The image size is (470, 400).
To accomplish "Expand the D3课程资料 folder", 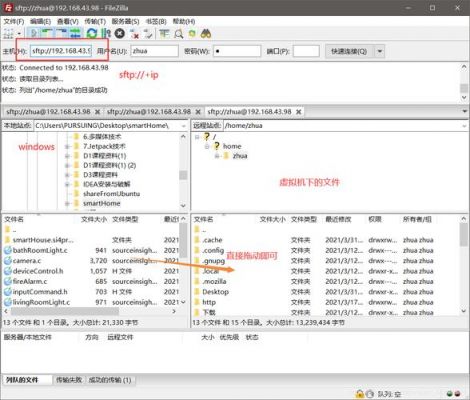I will [67, 175].
